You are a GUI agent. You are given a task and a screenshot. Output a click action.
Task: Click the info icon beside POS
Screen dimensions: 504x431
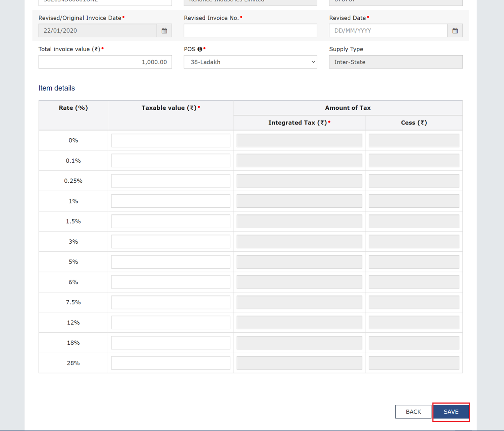(x=200, y=49)
